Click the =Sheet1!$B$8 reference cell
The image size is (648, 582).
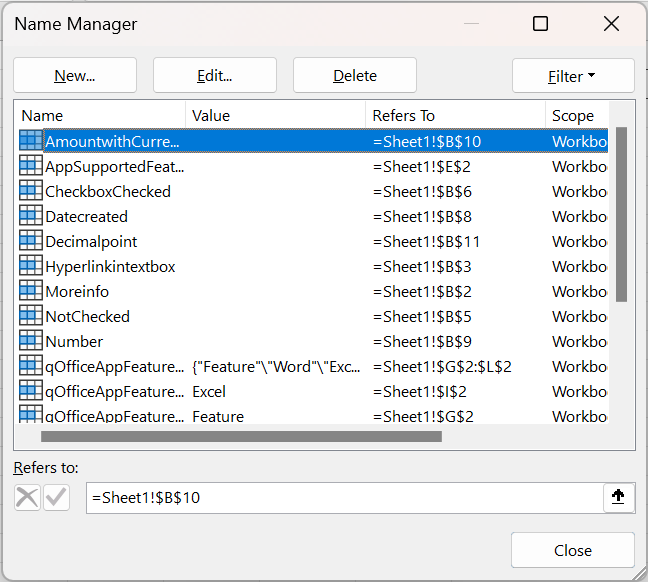422,217
